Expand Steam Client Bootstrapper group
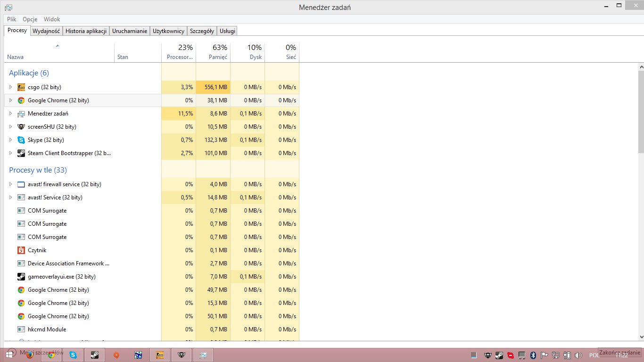Viewport: 644px width, 362px height. tap(10, 153)
